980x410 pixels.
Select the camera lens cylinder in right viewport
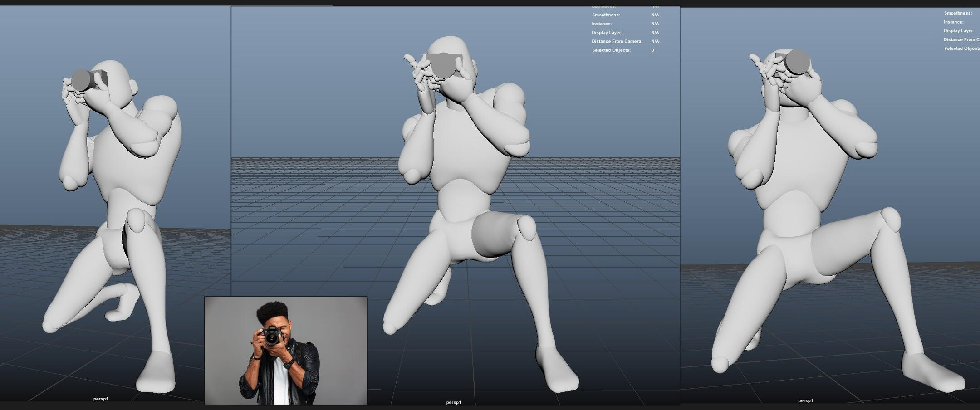pos(797,62)
